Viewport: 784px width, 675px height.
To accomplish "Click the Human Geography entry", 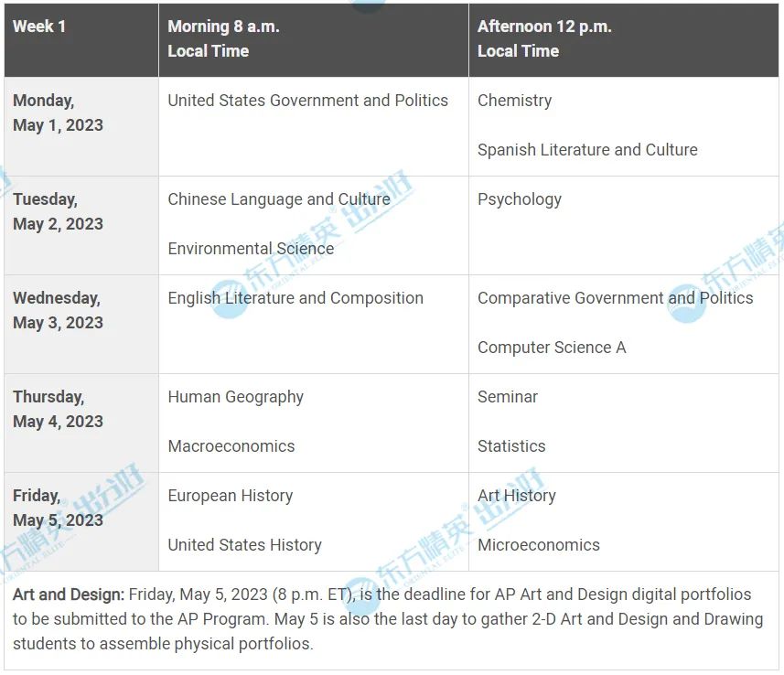I will click(235, 398).
